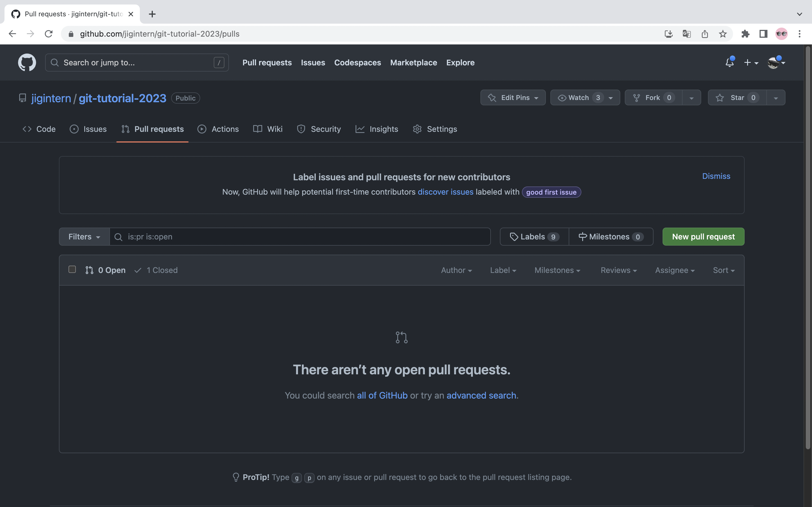Click New pull request button

(x=703, y=237)
